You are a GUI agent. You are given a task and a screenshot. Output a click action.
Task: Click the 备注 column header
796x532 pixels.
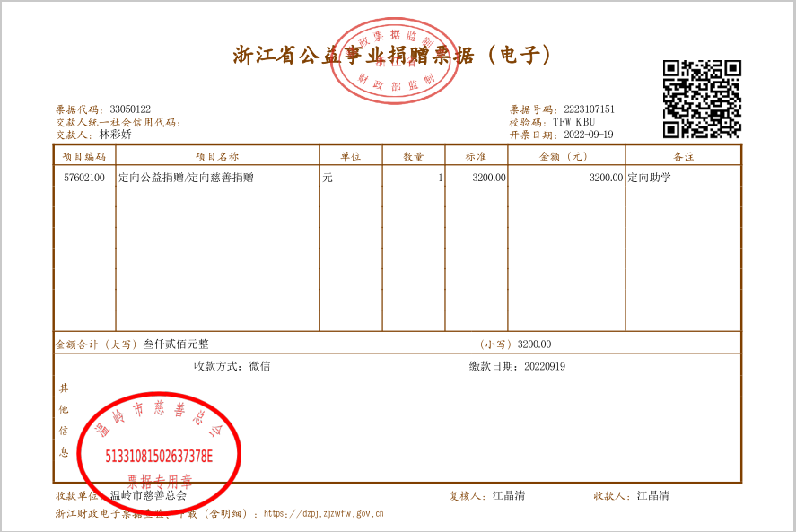click(683, 156)
